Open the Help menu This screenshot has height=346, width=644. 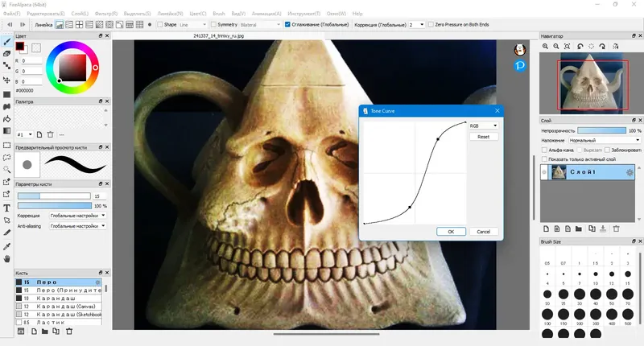357,14
